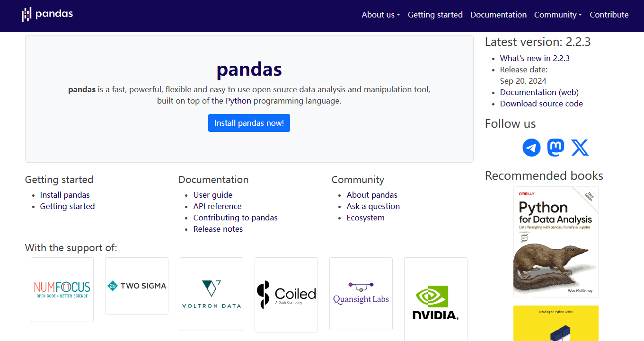
Task: Open the Quansight Labs sponsor logo
Action: tap(361, 293)
